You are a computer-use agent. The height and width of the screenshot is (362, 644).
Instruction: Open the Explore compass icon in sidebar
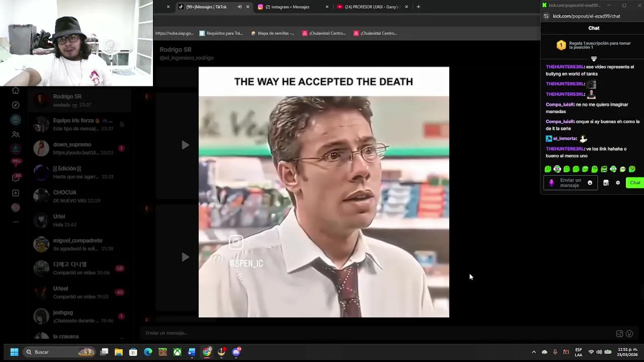click(16, 105)
